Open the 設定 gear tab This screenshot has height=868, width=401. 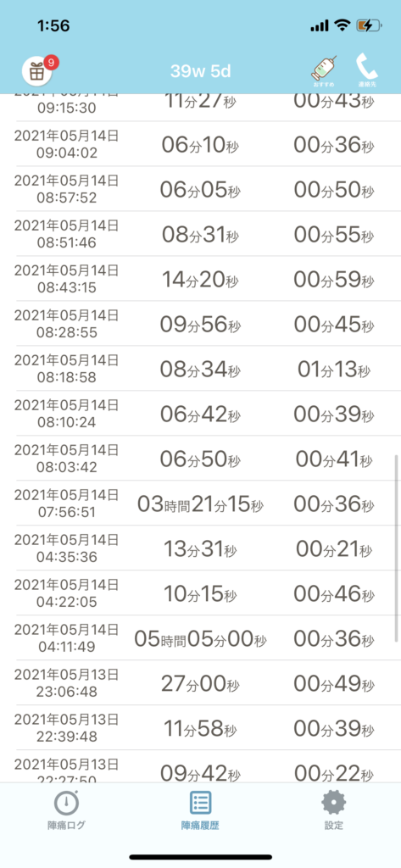(334, 810)
